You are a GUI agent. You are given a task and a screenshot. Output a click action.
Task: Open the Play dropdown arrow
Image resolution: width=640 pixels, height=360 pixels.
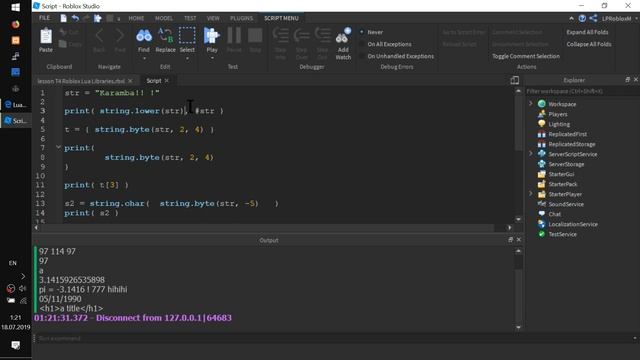click(x=212, y=58)
